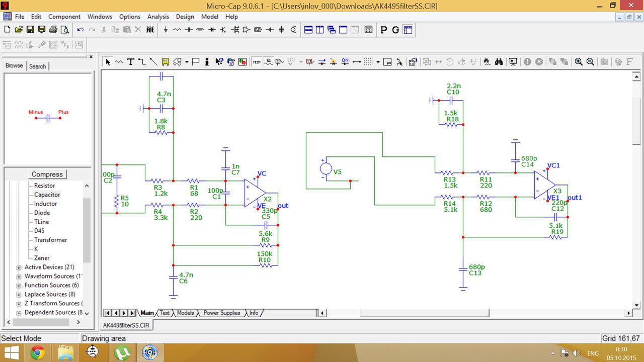Open the Search tab in component panel
This screenshot has height=362, width=644.
coord(37,66)
